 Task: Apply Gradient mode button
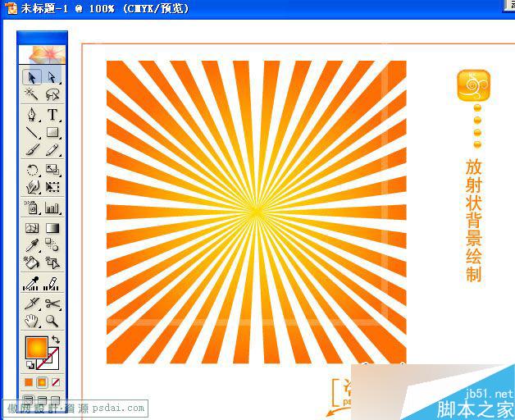[x=42, y=382]
